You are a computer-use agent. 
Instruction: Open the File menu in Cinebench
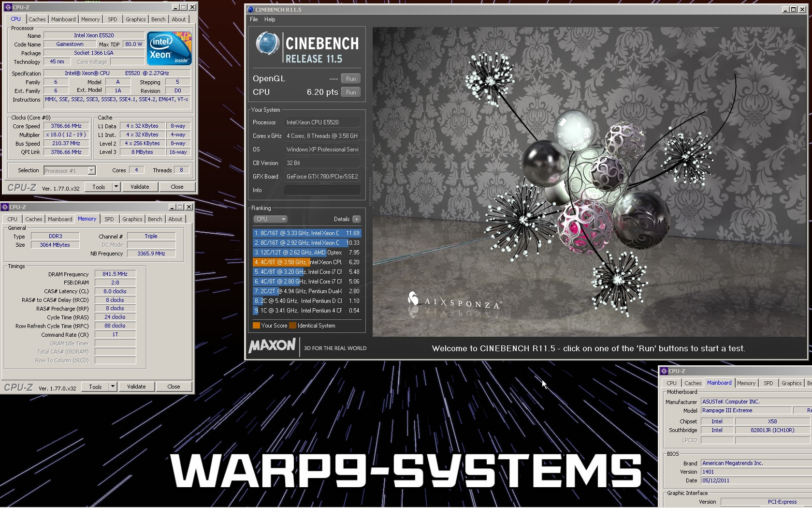(x=254, y=19)
